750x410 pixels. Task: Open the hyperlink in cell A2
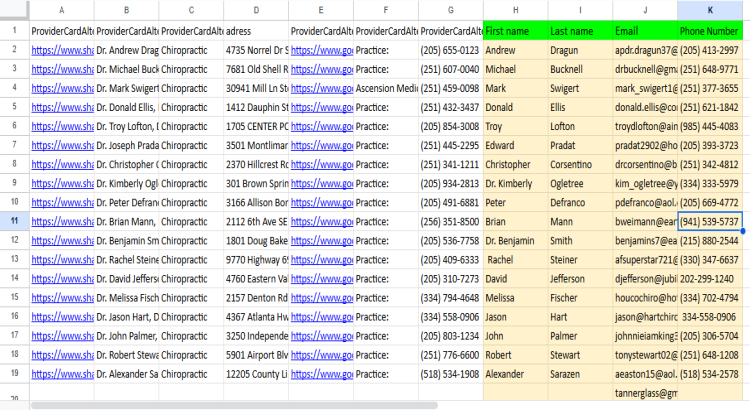(x=62, y=50)
